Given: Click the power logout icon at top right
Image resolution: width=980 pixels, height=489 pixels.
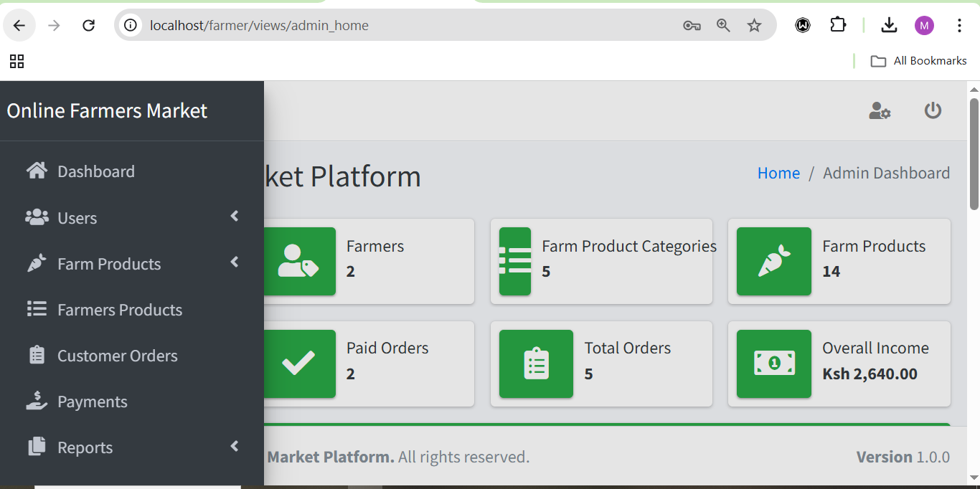Looking at the screenshot, I should pyautogui.click(x=933, y=110).
